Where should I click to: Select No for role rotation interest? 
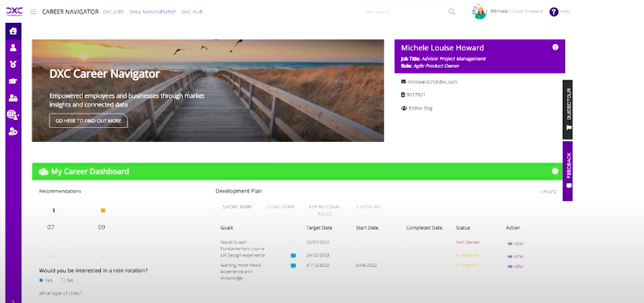(x=63, y=280)
